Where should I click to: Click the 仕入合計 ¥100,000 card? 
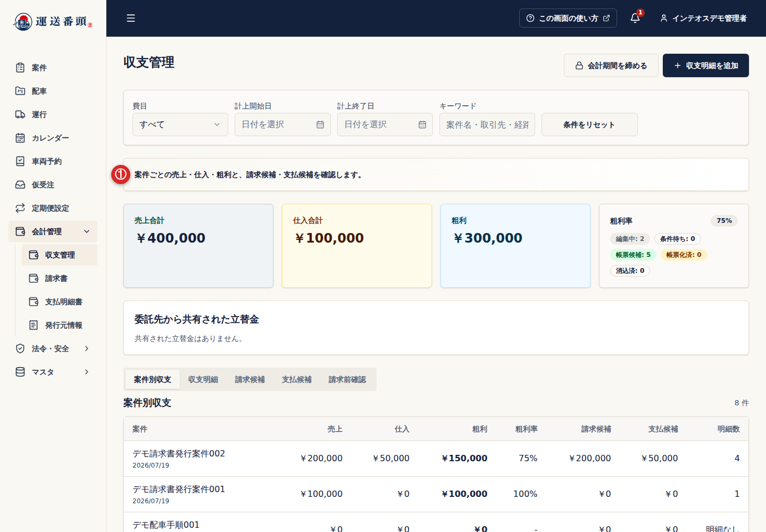tap(357, 246)
